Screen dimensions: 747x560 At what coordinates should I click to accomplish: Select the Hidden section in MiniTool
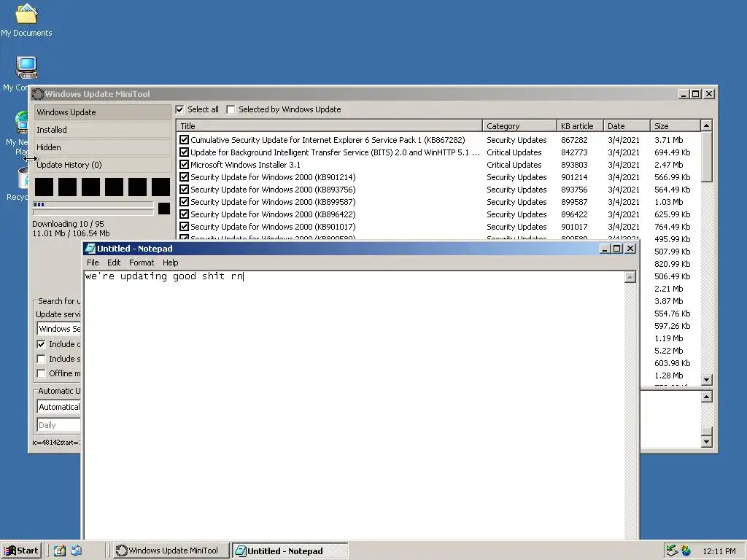click(102, 147)
